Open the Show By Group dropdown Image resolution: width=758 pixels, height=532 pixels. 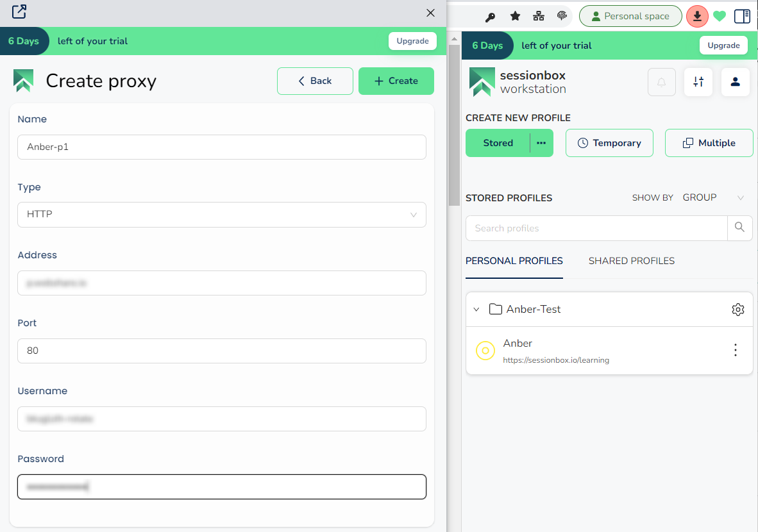[x=712, y=197]
